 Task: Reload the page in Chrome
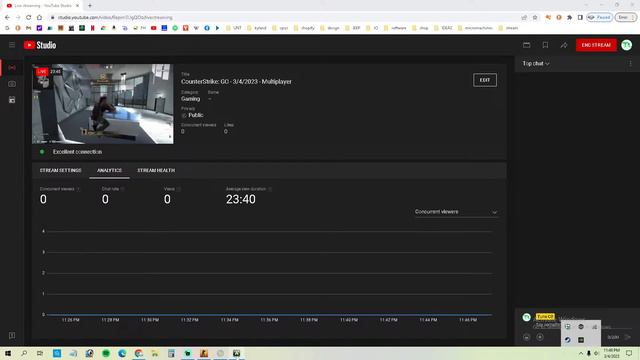(x=29, y=18)
